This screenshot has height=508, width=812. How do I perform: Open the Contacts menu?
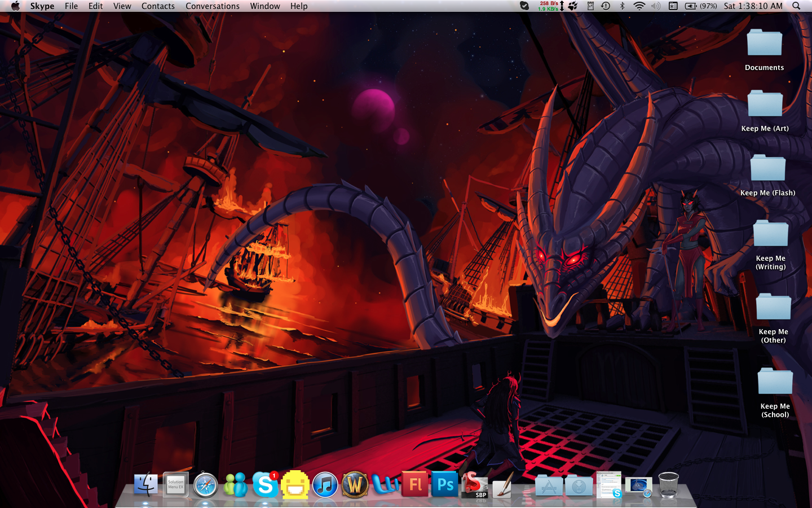pyautogui.click(x=158, y=6)
